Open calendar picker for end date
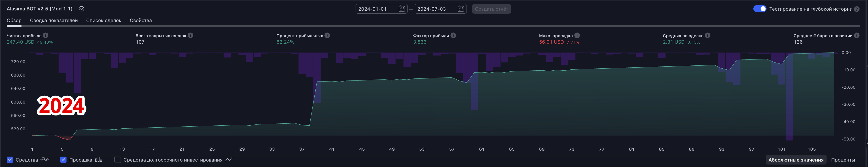 click(461, 9)
